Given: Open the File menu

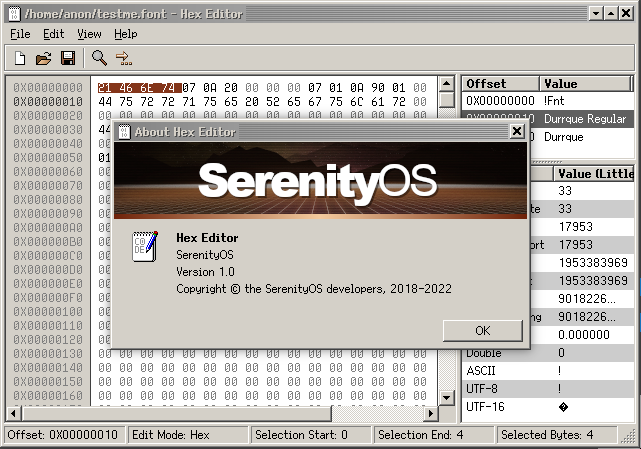Looking at the screenshot, I should [x=20, y=34].
